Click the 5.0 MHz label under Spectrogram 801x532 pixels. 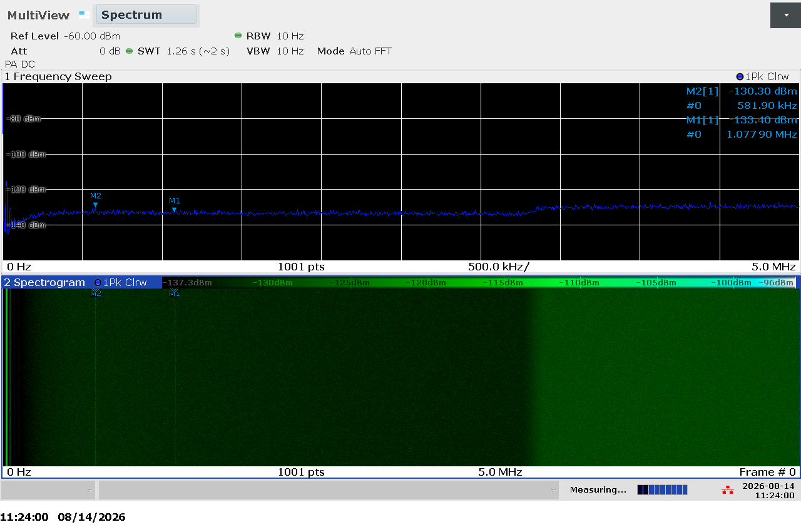point(500,472)
